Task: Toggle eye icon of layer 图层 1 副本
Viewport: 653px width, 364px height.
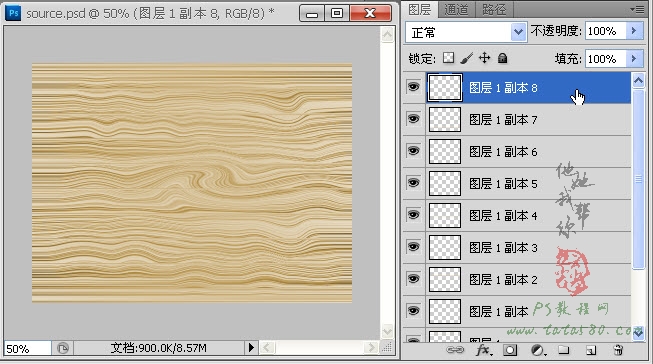Action: [x=413, y=311]
